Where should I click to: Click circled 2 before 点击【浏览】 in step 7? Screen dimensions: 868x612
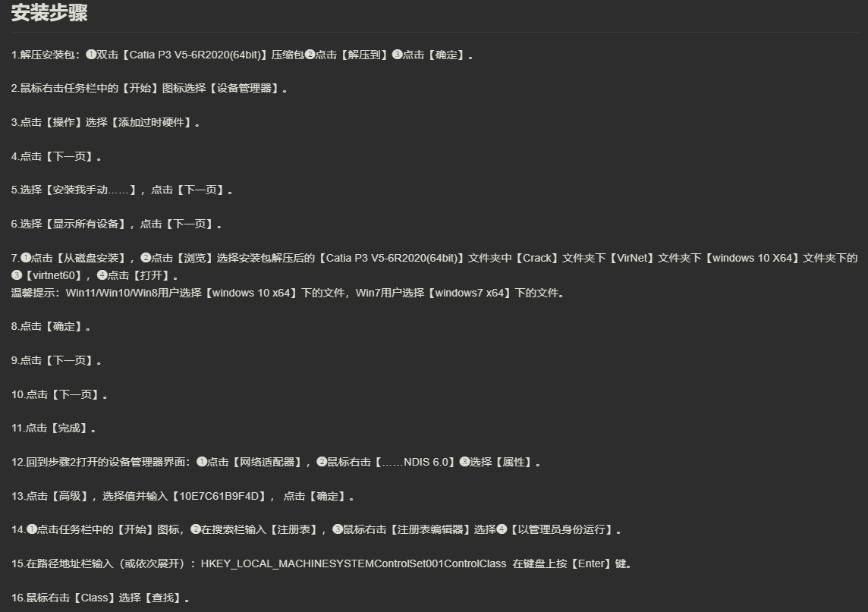pyautogui.click(x=146, y=257)
